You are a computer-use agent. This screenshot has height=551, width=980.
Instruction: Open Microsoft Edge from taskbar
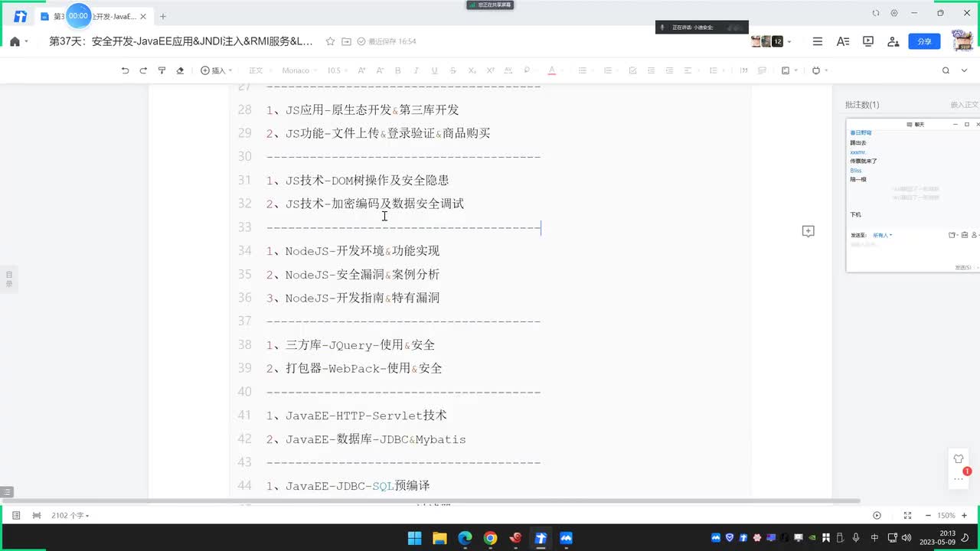[x=465, y=538]
